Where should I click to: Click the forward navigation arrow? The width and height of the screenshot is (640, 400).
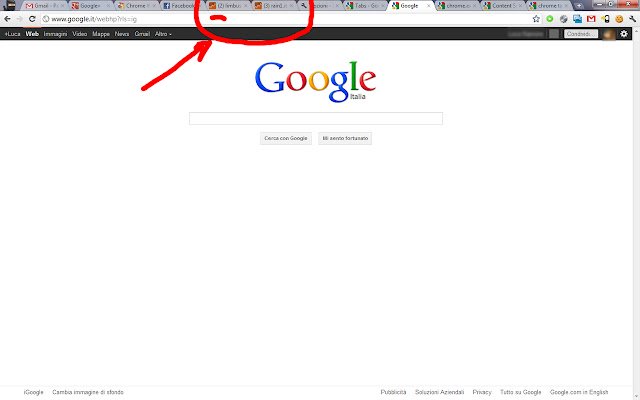[19, 19]
